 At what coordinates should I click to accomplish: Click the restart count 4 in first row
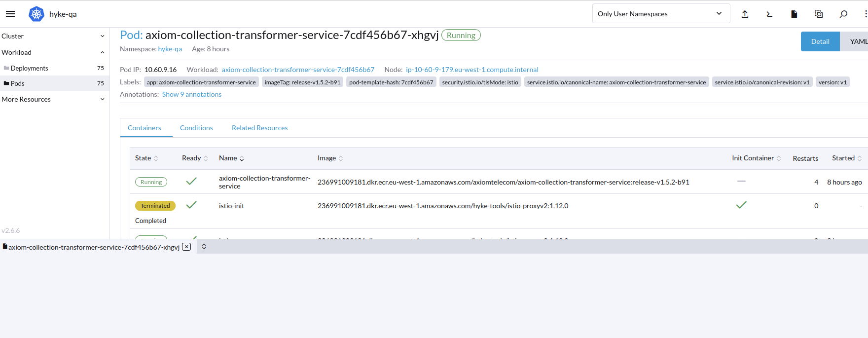coord(816,182)
